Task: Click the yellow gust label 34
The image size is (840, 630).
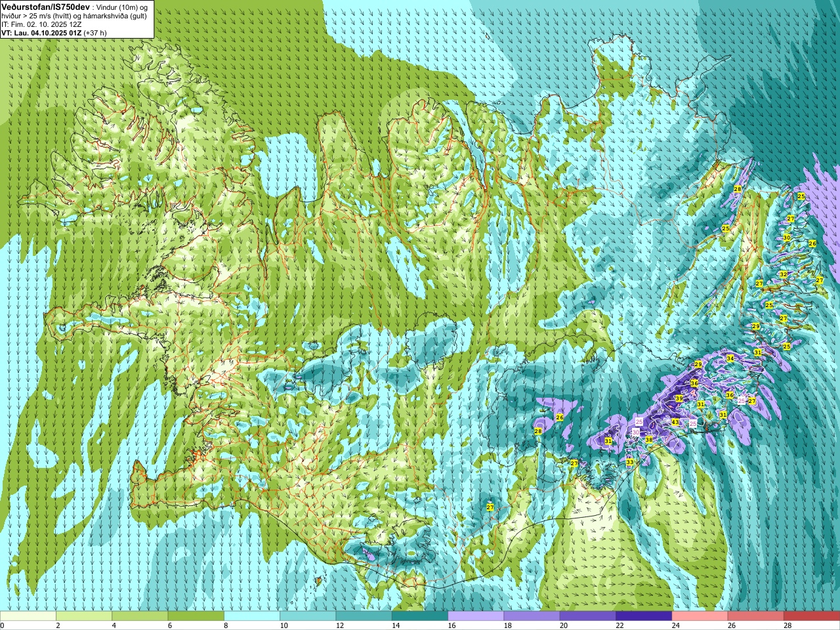Action: (x=730, y=358)
